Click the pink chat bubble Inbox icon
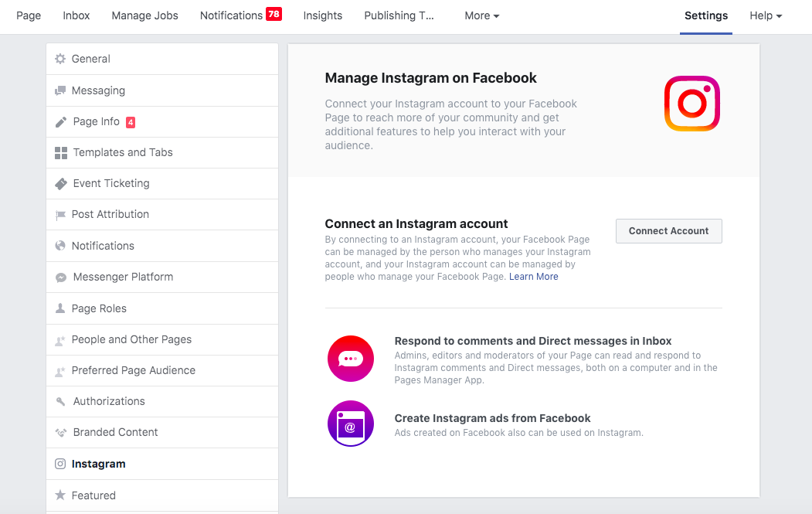This screenshot has height=514, width=812. click(x=351, y=359)
